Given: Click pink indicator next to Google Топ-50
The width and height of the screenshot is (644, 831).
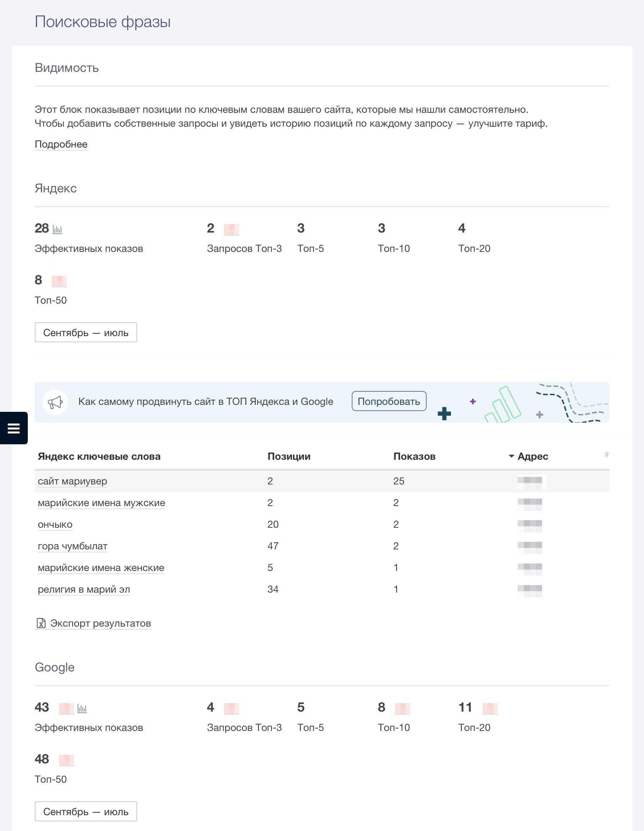Looking at the screenshot, I should [66, 760].
